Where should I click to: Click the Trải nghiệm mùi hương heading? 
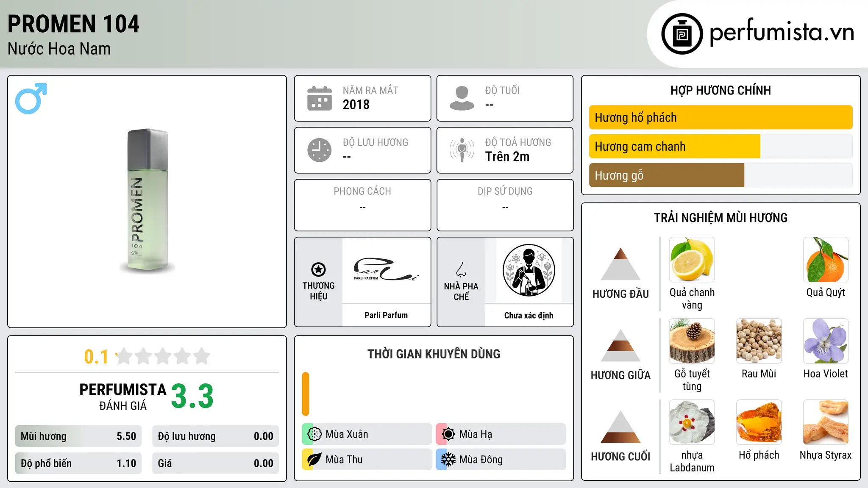[x=721, y=218]
